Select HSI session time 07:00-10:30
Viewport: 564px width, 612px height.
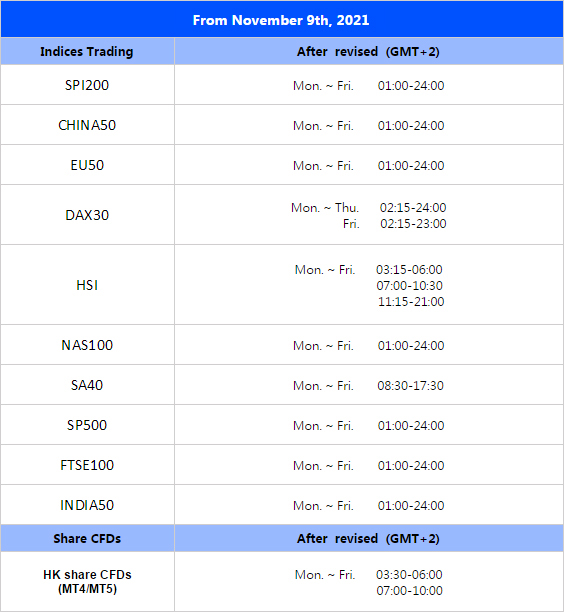409,286
